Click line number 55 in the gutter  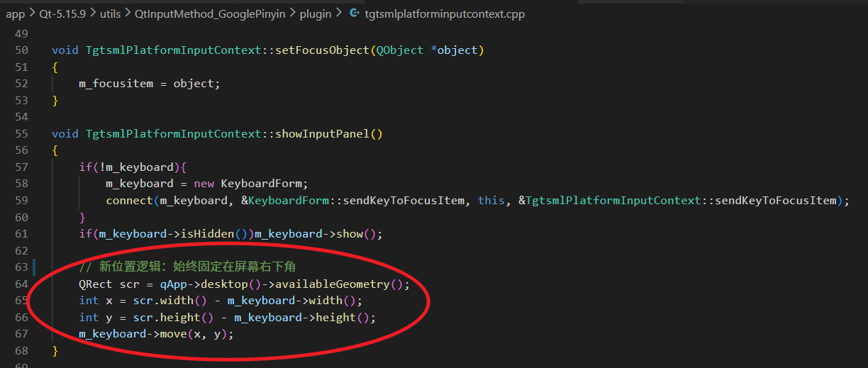tap(21, 134)
